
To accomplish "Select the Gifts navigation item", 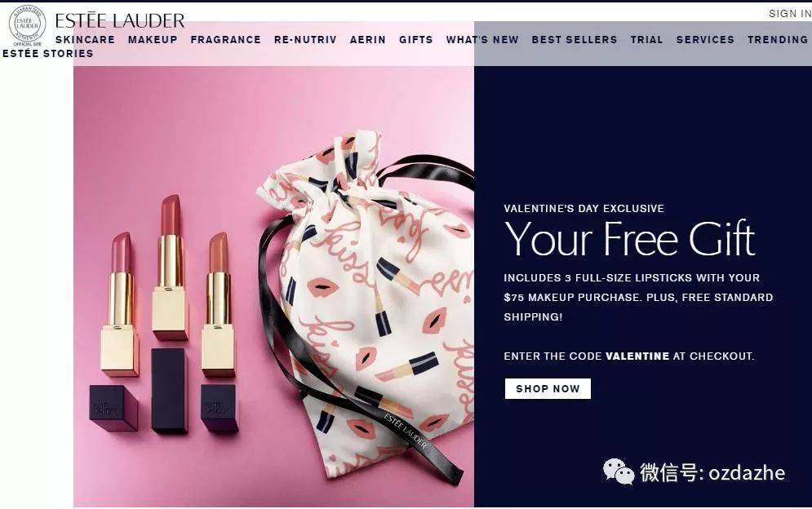I will (x=416, y=39).
